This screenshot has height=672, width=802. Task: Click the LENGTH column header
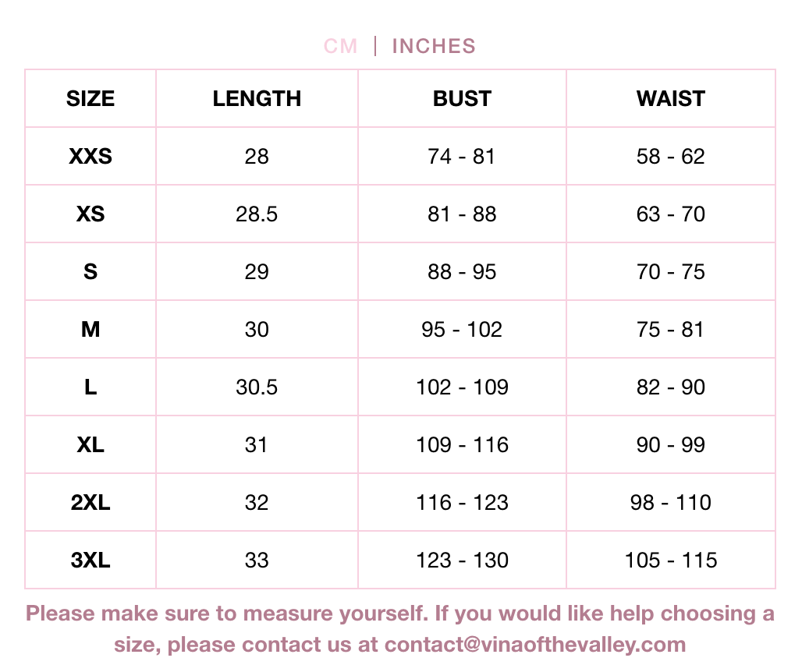click(x=257, y=99)
